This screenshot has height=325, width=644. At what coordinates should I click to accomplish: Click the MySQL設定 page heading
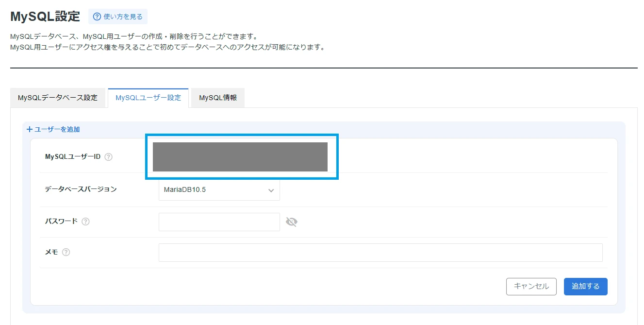[x=45, y=16]
